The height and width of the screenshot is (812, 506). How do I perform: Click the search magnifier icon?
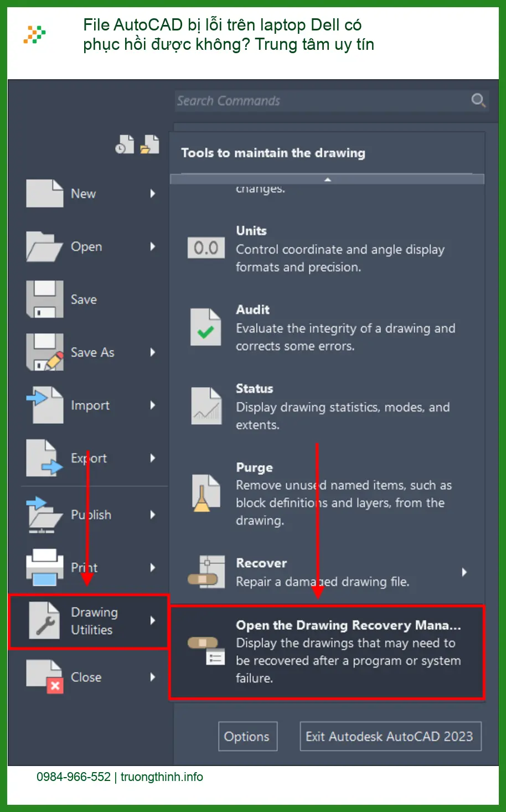(x=478, y=100)
